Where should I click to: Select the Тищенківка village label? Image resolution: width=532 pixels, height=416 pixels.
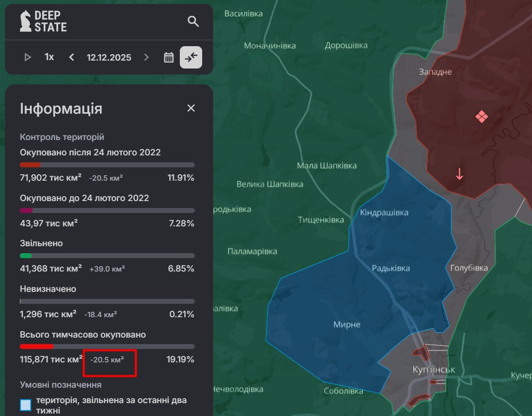321,220
